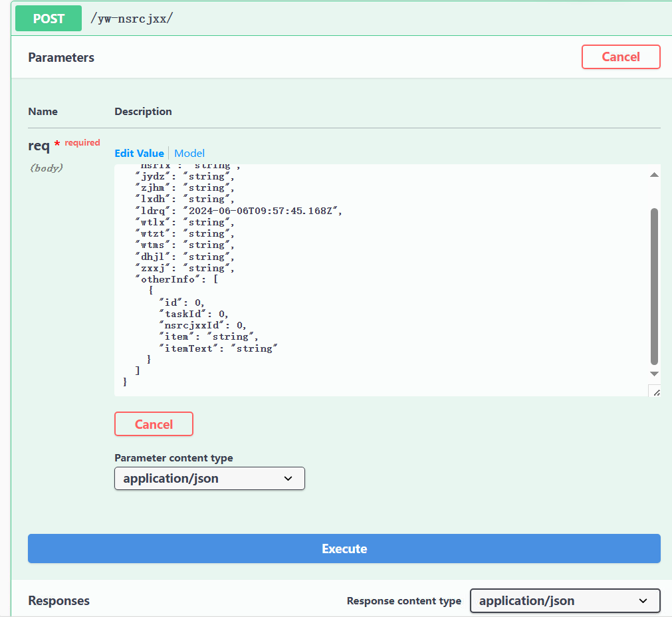Click the "item": "string" line

(x=209, y=337)
